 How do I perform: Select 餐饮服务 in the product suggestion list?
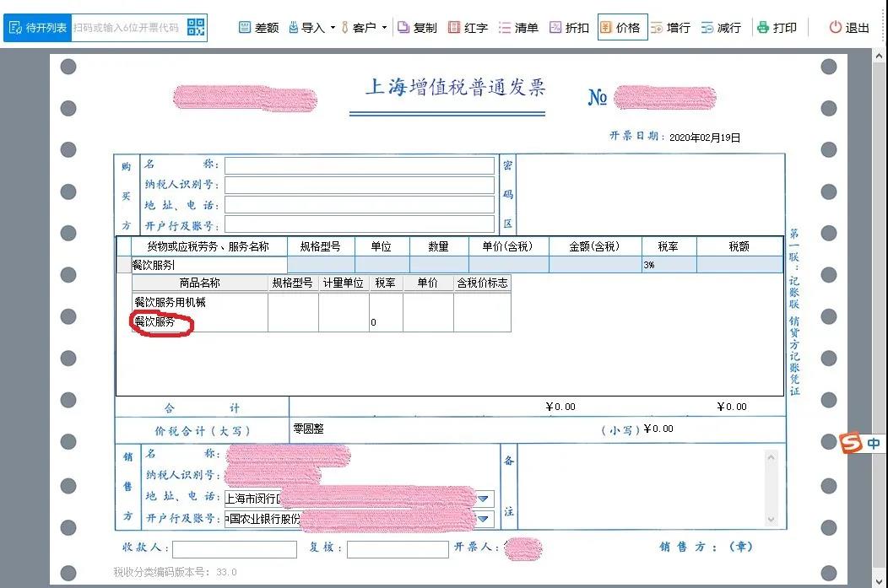154,321
